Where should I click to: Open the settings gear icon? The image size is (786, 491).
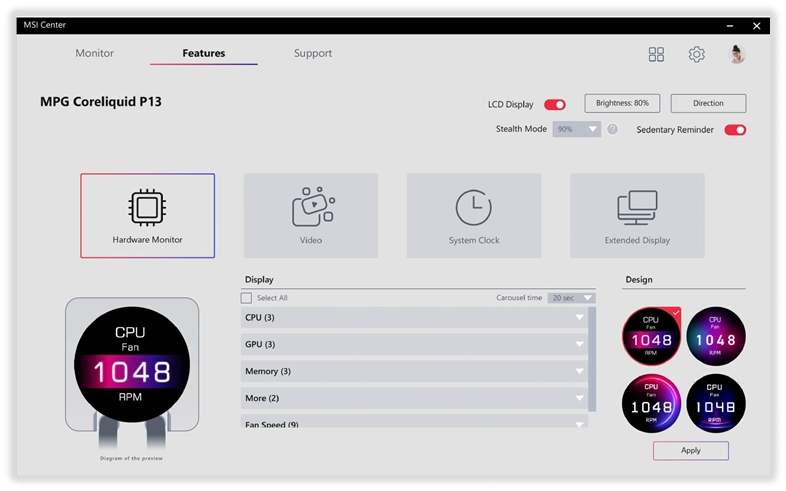(696, 54)
